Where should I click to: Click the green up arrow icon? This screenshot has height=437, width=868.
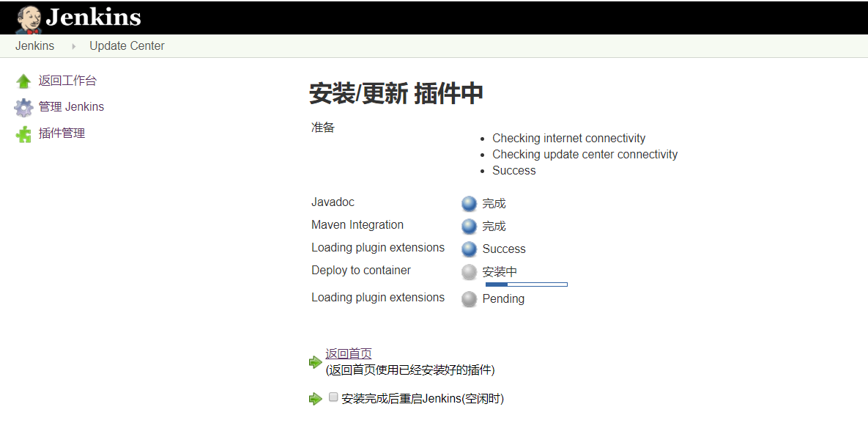23,81
